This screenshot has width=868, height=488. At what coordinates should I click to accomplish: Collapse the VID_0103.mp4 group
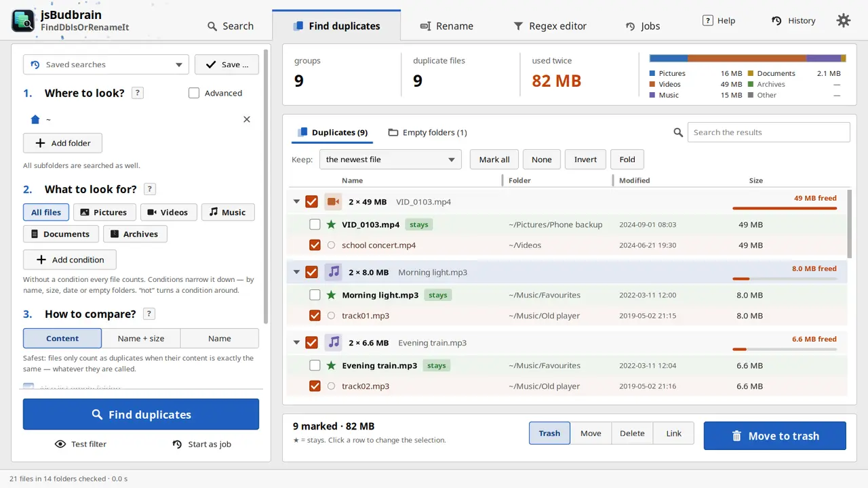tap(296, 201)
